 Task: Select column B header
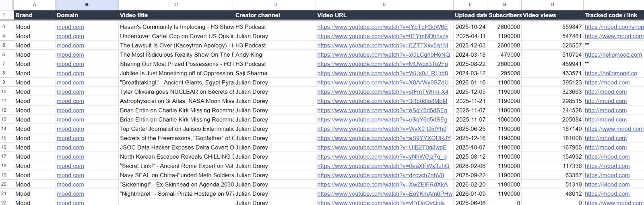[87, 4]
